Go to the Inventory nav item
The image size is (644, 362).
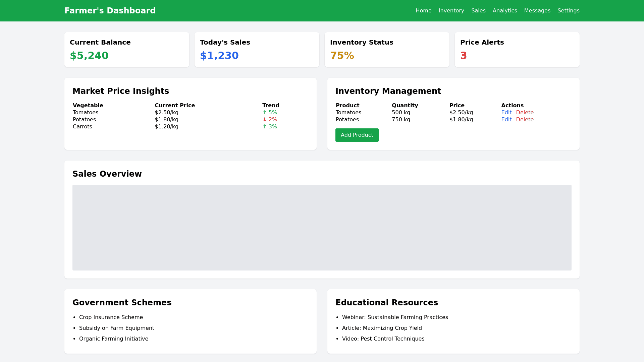point(451,11)
